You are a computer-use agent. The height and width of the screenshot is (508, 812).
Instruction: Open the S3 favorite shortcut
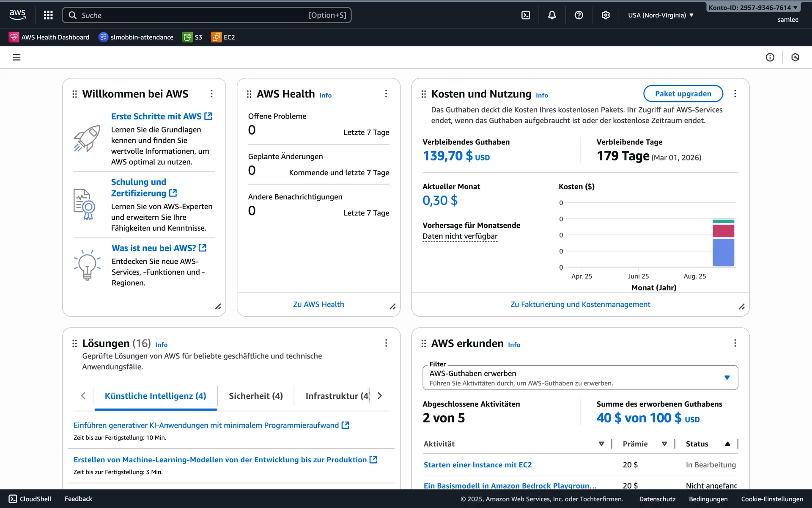(192, 37)
